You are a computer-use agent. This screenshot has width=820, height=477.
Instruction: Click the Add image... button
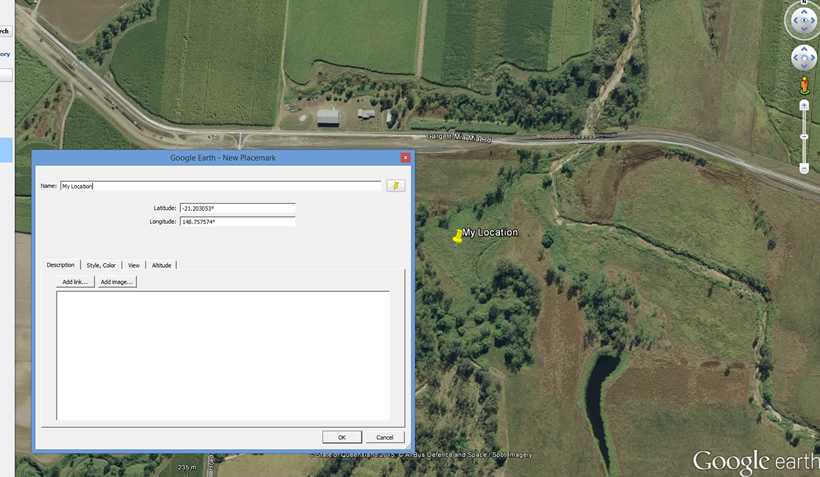[117, 282]
